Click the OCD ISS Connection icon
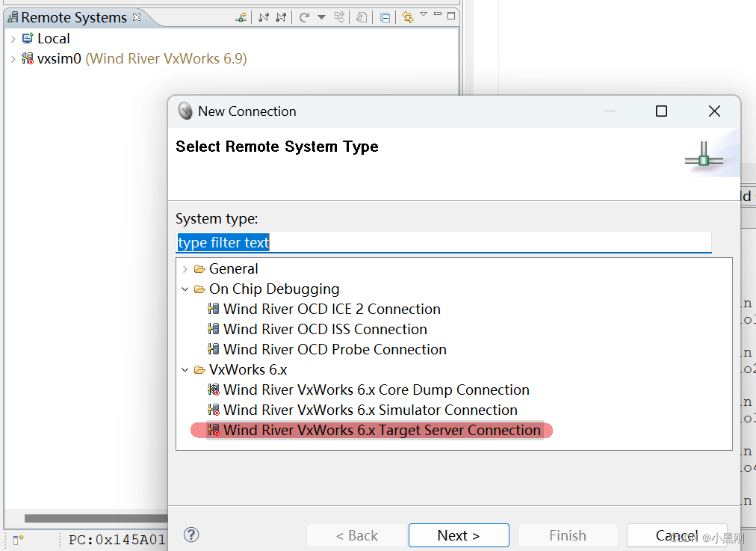756x551 pixels. coord(214,329)
